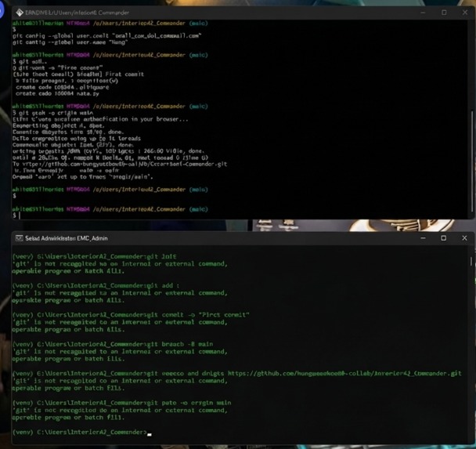Maximize the EMC_Admin command prompt window
476x449 pixels.
click(444, 238)
